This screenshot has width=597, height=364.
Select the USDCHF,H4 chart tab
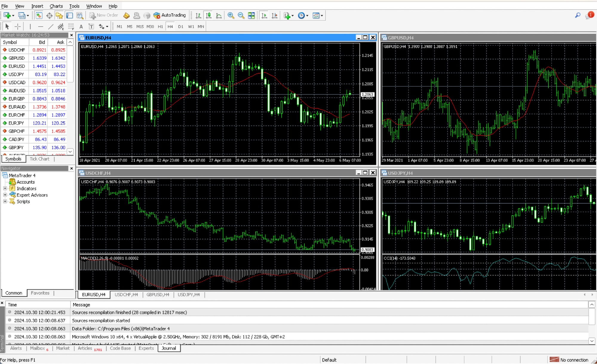(126, 294)
